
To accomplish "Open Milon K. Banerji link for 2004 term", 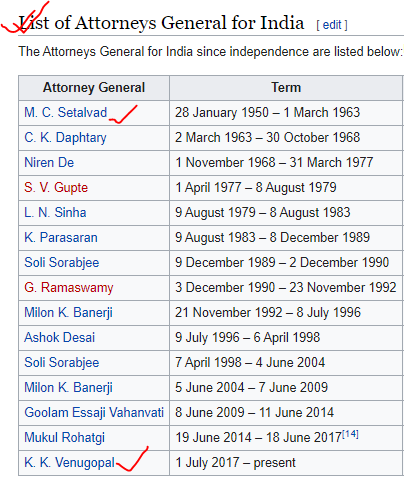I will point(68,387).
